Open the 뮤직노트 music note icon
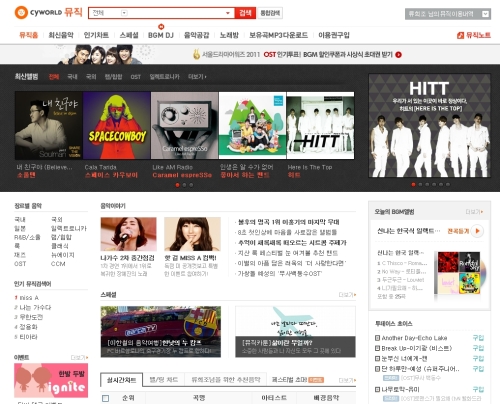500x404 pixels. click(x=460, y=35)
